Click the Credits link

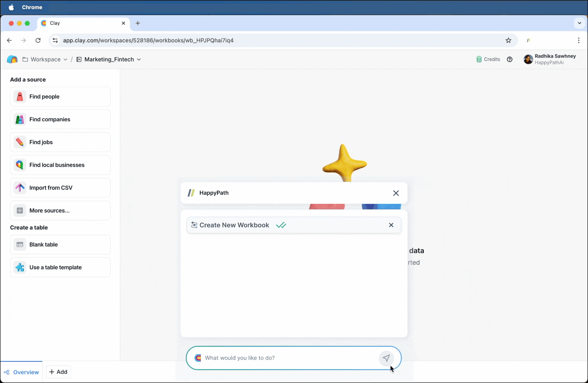488,59
